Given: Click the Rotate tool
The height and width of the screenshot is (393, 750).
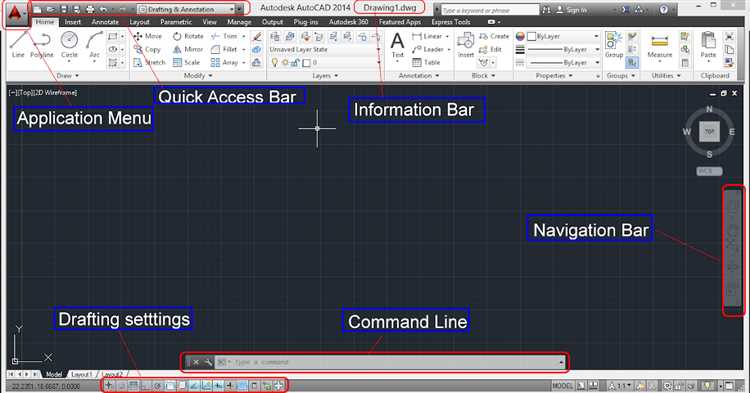Looking at the screenshot, I should point(188,36).
